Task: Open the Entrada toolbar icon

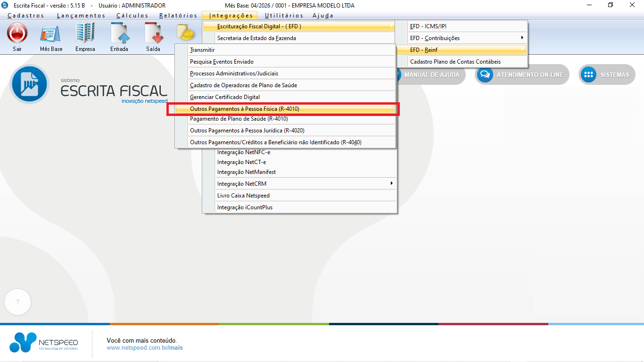Action: click(119, 34)
